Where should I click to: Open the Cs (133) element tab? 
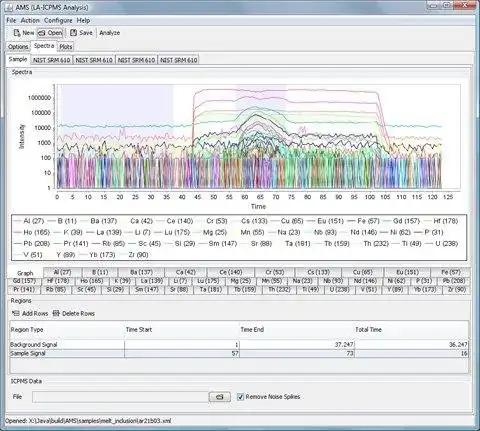[x=319, y=272]
